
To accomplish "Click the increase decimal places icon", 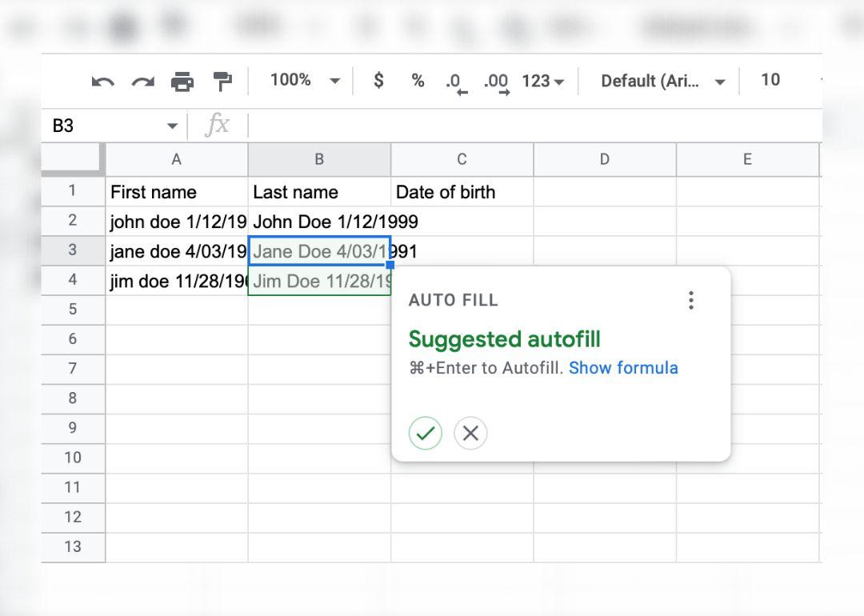I will tap(496, 82).
